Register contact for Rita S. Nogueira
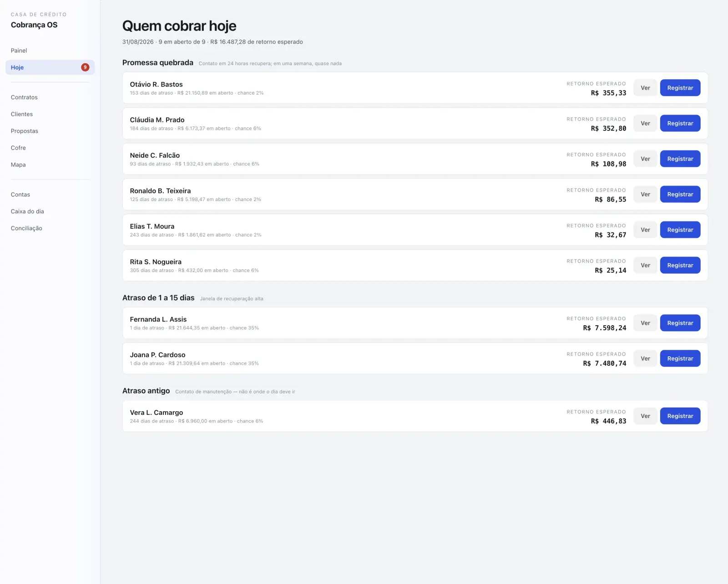 pyautogui.click(x=680, y=265)
